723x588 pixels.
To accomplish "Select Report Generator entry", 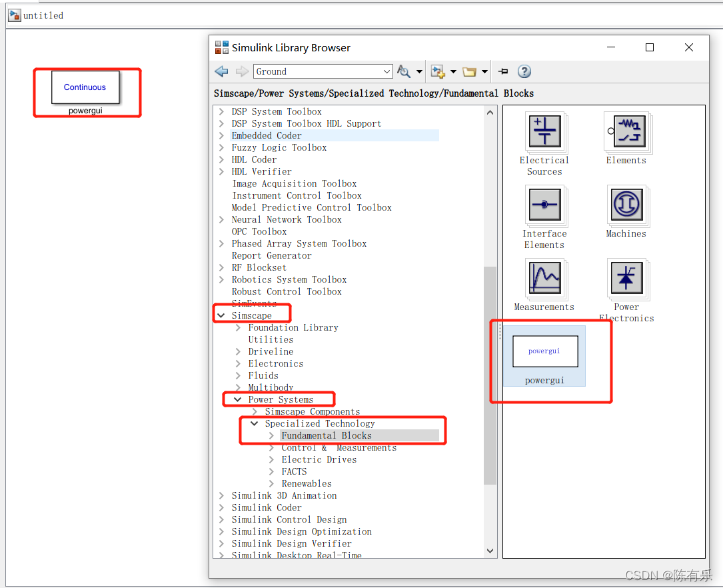I will pyautogui.click(x=272, y=255).
